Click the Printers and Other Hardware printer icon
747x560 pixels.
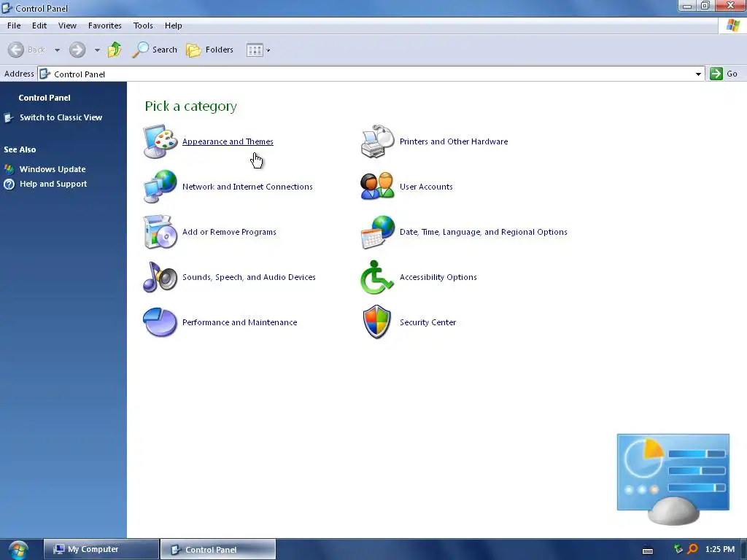pyautogui.click(x=377, y=141)
